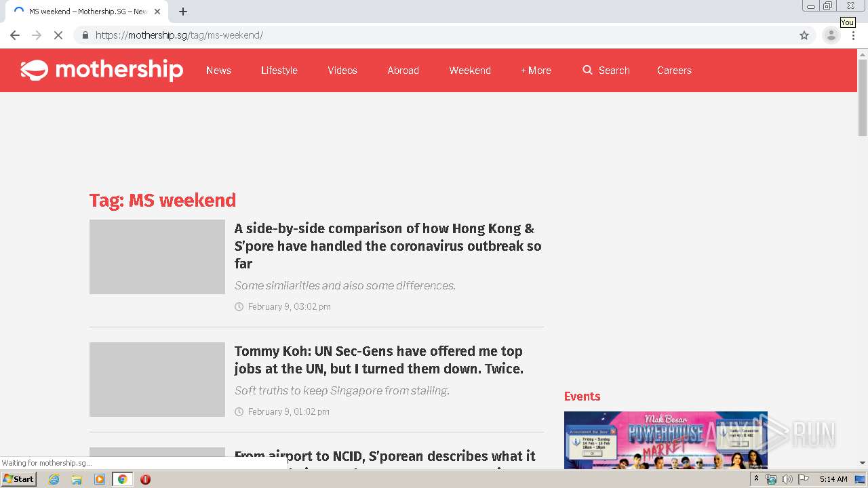Go to the Abroad section
The width and height of the screenshot is (868, 488).
pos(403,70)
